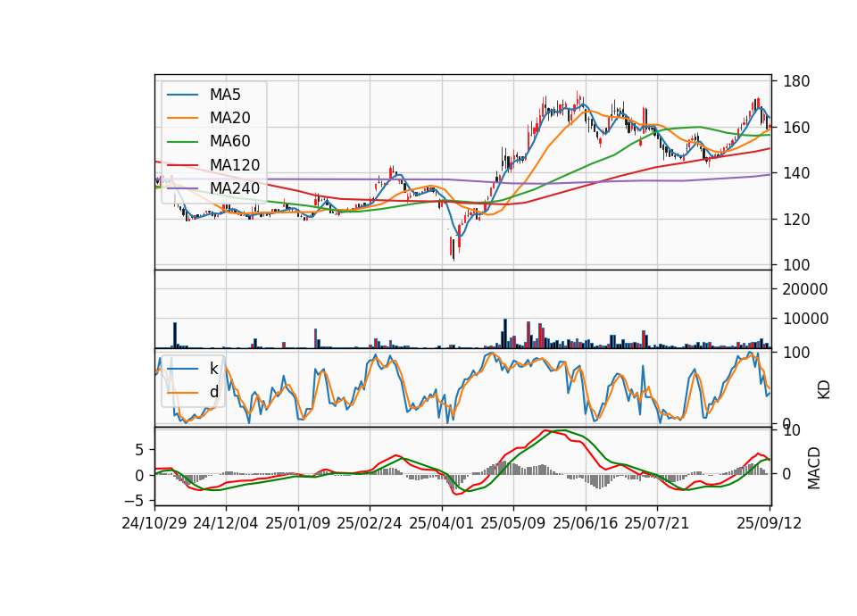The width and height of the screenshot is (857, 616).
Task: Click the 120 price axis label
Action: point(796,220)
